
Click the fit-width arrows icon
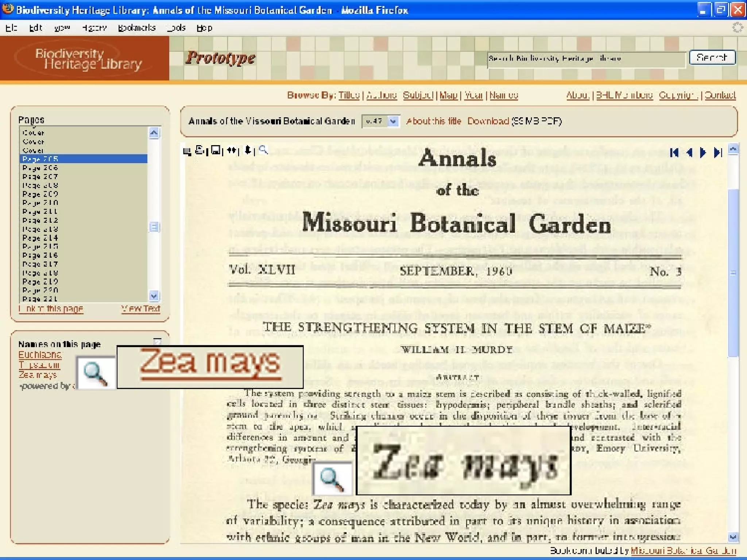232,150
